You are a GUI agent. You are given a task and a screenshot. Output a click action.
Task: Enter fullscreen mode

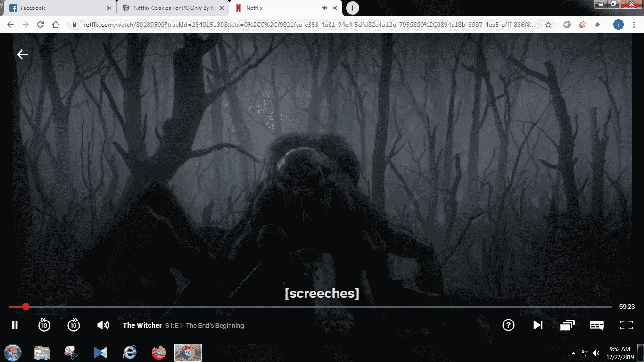pyautogui.click(x=626, y=325)
